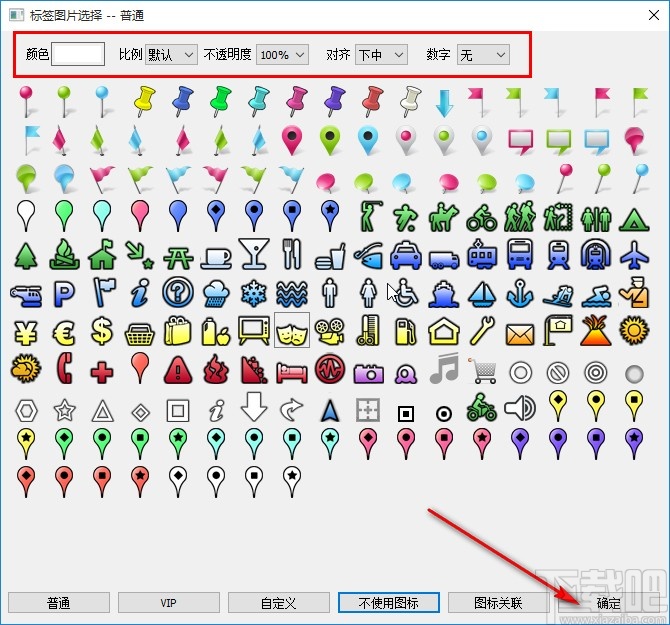The image size is (670, 625).
Task: Choose the red cross medical icon
Action: (102, 372)
